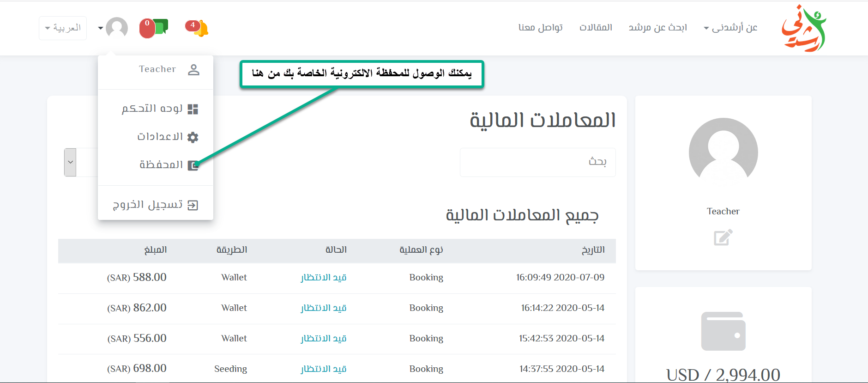This screenshot has width=868, height=383.
Task: Click the wallet icon in sidebar card
Action: (x=723, y=331)
